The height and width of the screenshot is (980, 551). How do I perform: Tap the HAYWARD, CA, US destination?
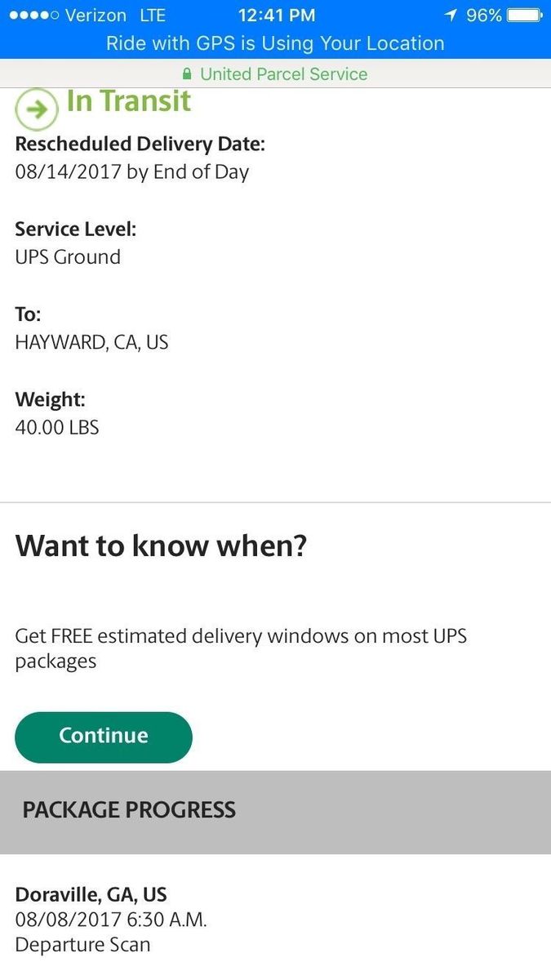[x=91, y=342]
